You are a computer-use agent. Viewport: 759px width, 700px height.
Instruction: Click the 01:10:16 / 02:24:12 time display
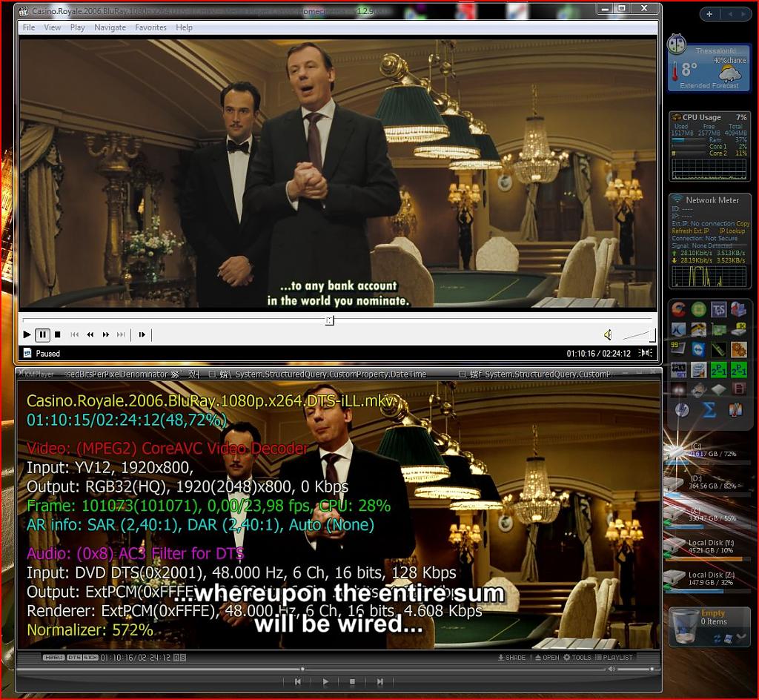[x=598, y=354]
